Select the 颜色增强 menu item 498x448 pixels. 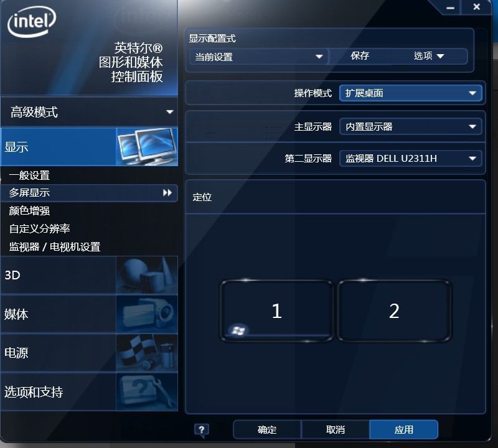tap(29, 210)
